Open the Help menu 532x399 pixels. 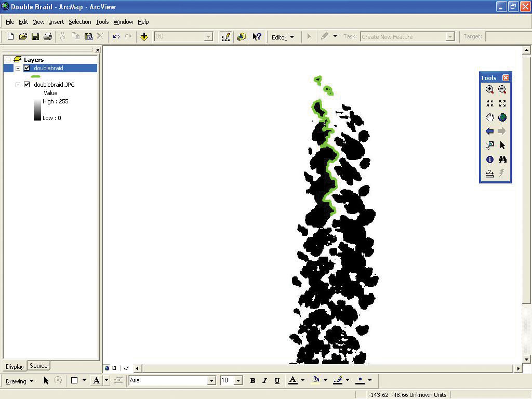[143, 22]
